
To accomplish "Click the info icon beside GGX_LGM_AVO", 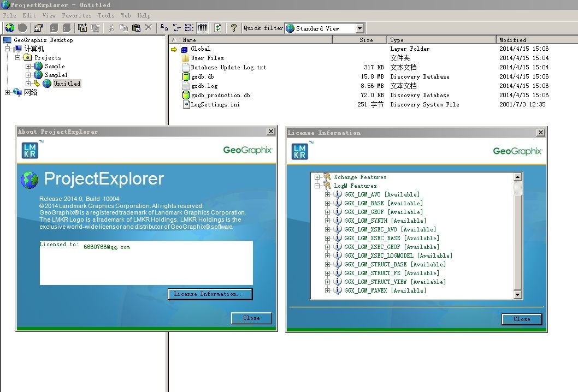I will click(338, 194).
